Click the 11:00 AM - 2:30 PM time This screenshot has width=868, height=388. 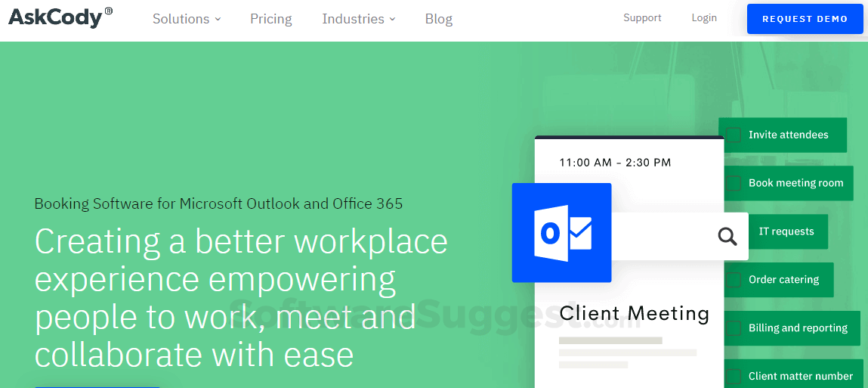tap(615, 163)
